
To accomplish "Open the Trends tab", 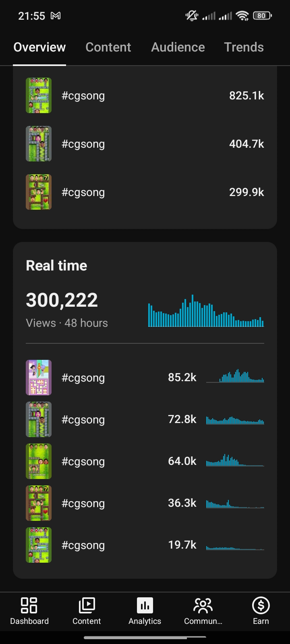I will click(244, 47).
